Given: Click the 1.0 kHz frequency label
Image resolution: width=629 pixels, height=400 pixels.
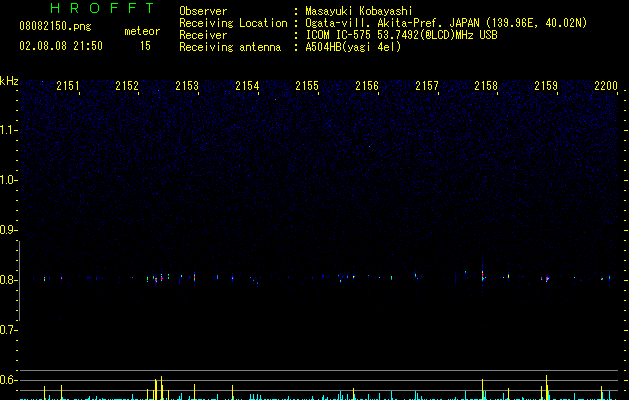Looking at the screenshot, I should (8, 180).
